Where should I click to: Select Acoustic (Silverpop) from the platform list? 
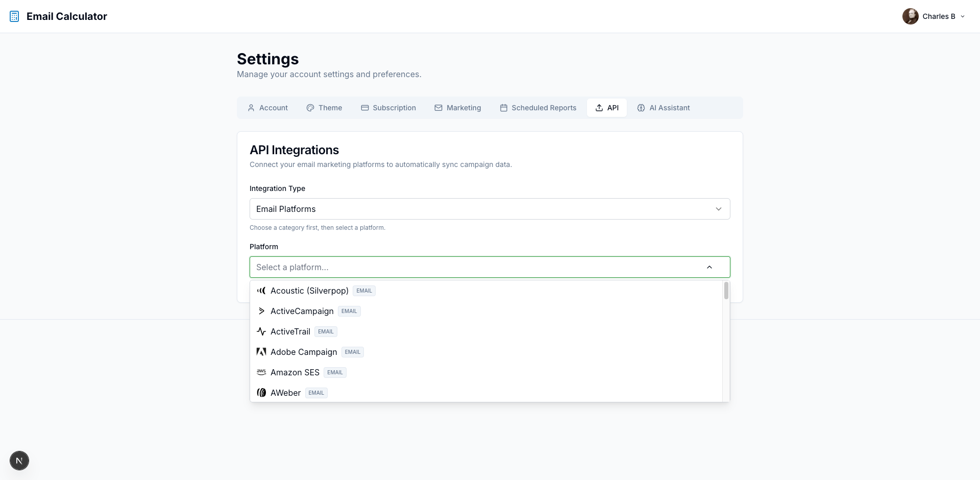pyautogui.click(x=309, y=291)
